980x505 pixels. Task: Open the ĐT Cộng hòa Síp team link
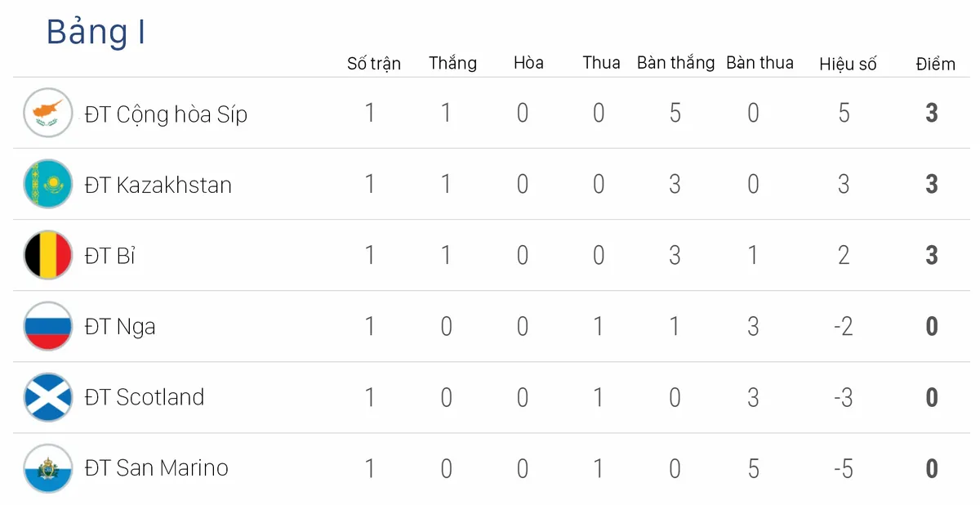pos(166,114)
